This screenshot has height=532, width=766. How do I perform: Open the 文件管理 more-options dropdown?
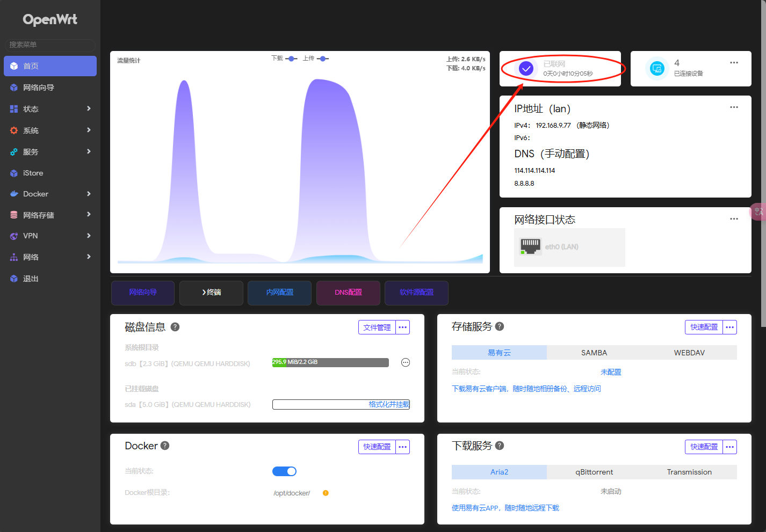coord(403,327)
